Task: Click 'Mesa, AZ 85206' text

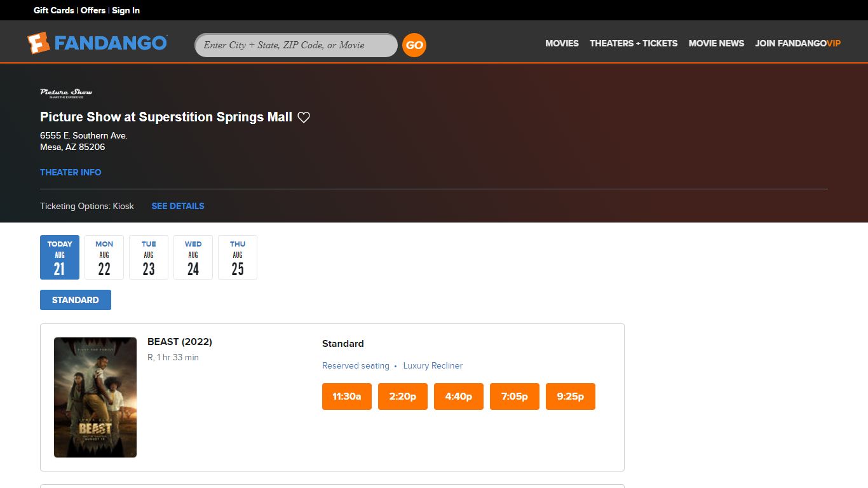Action: click(72, 147)
